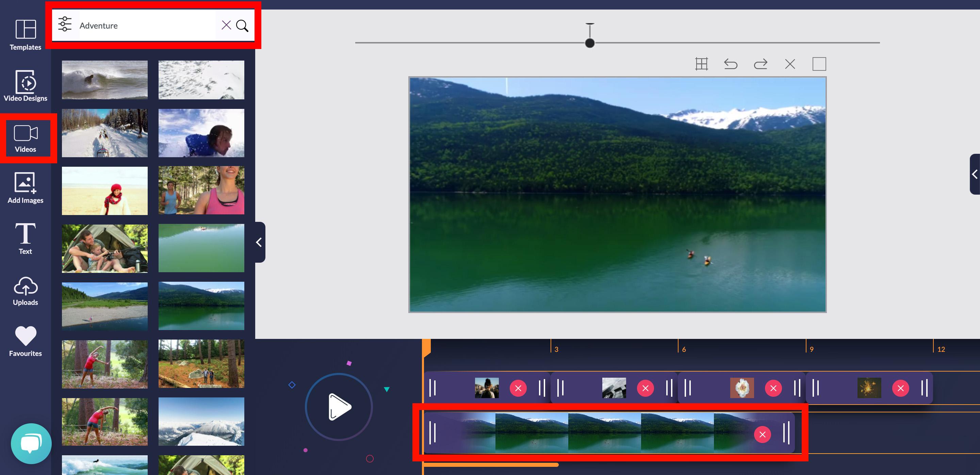This screenshot has width=980, height=475.
Task: Collapse the left sidebar panel
Action: (x=259, y=243)
